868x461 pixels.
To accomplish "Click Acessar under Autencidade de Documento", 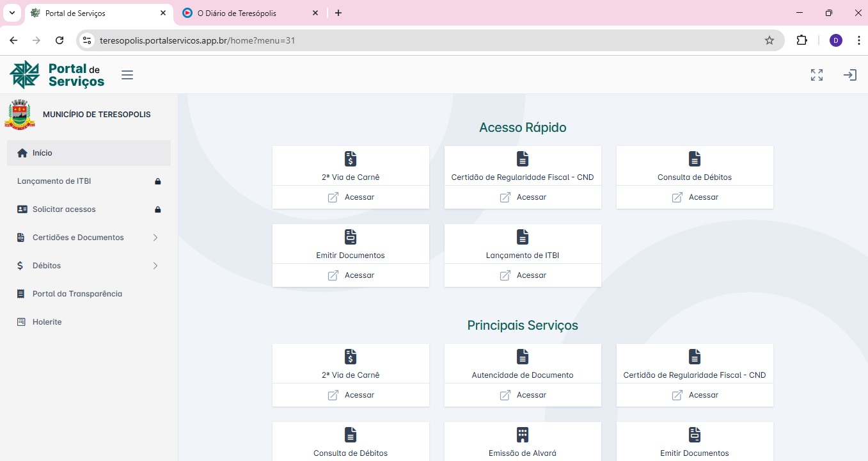I will pyautogui.click(x=523, y=395).
